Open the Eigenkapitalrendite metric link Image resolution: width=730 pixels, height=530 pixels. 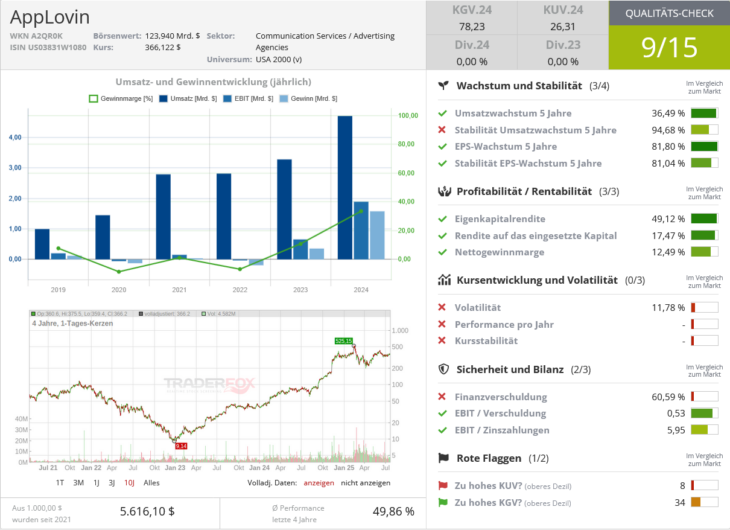point(500,219)
